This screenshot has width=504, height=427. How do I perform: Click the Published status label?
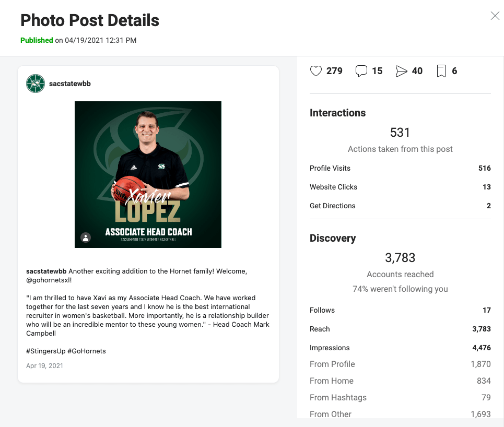[37, 40]
